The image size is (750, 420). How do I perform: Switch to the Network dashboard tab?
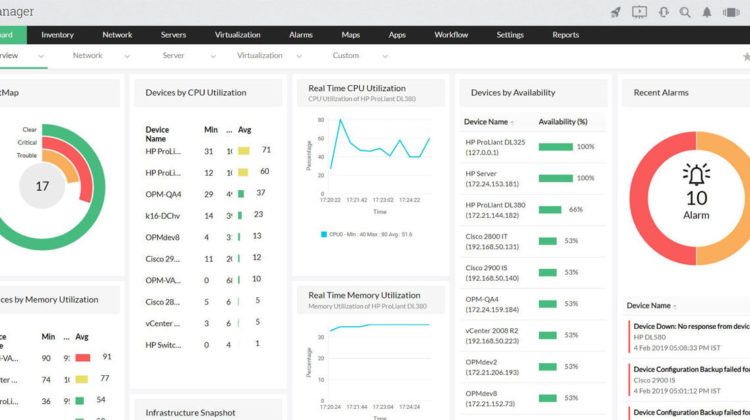pos(88,55)
